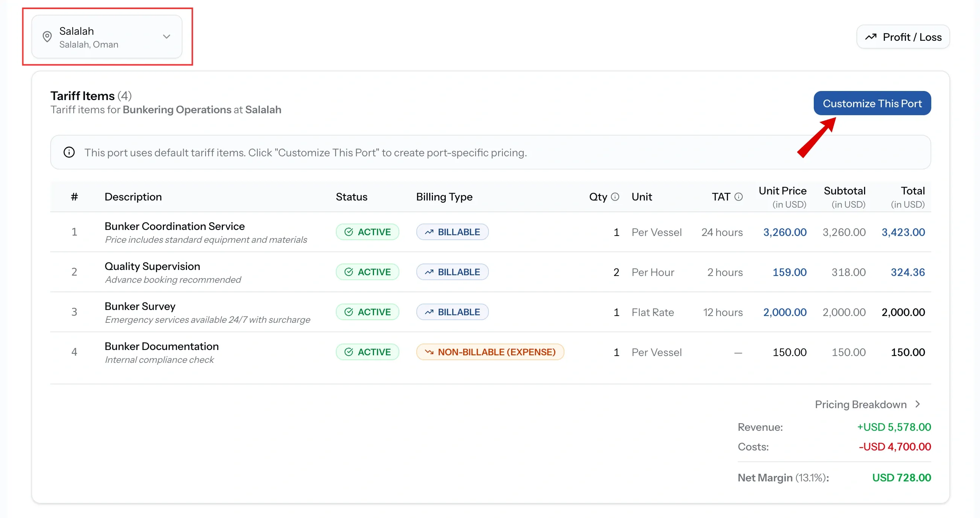Expand the Pricing Breakdown section
Screen dimensions: 980x518
point(867,404)
